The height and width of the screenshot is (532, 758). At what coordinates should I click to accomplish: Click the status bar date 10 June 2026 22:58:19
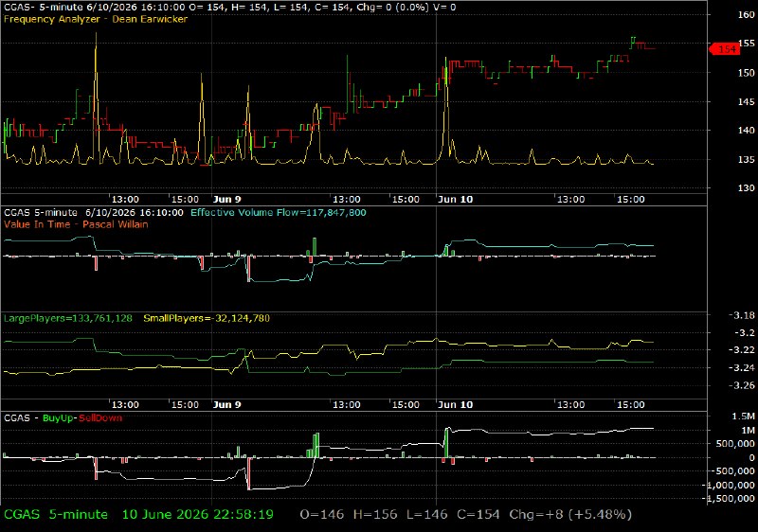click(x=198, y=515)
